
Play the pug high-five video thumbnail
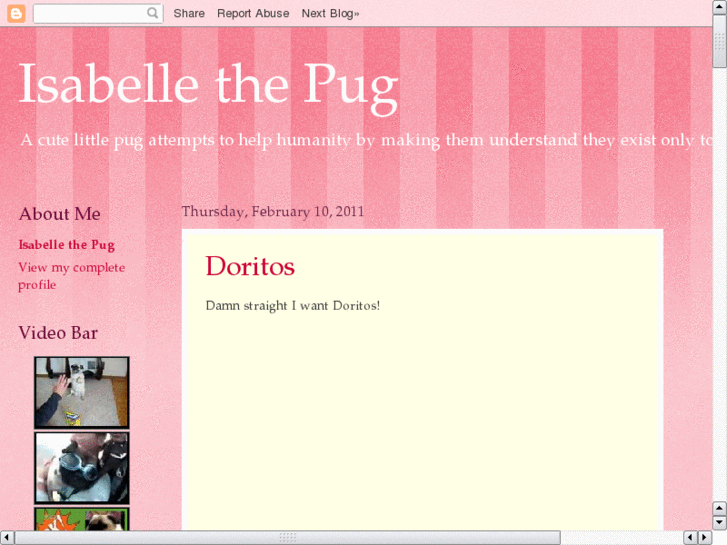82,392
